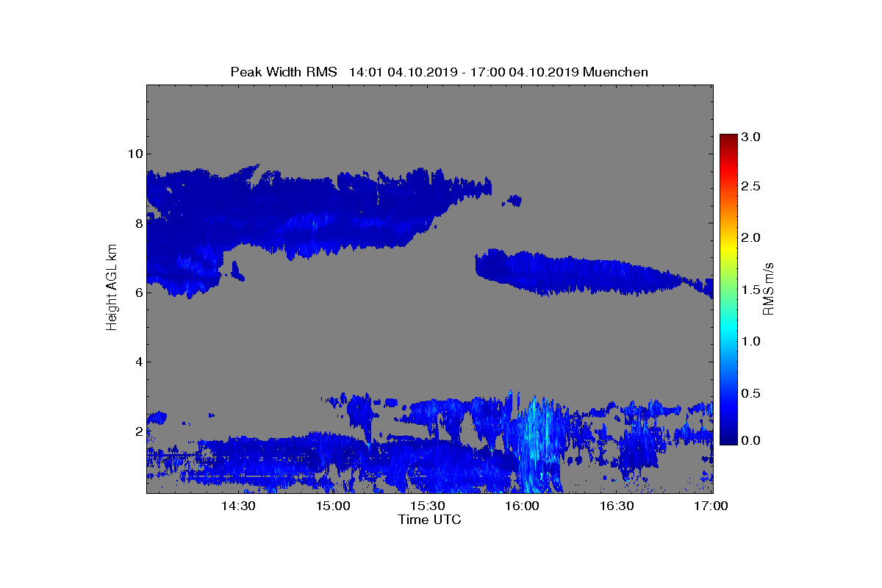Screen dimensions: 882x588
Task: Click the 'RMS m/s' colorbar label
Action: point(769,289)
